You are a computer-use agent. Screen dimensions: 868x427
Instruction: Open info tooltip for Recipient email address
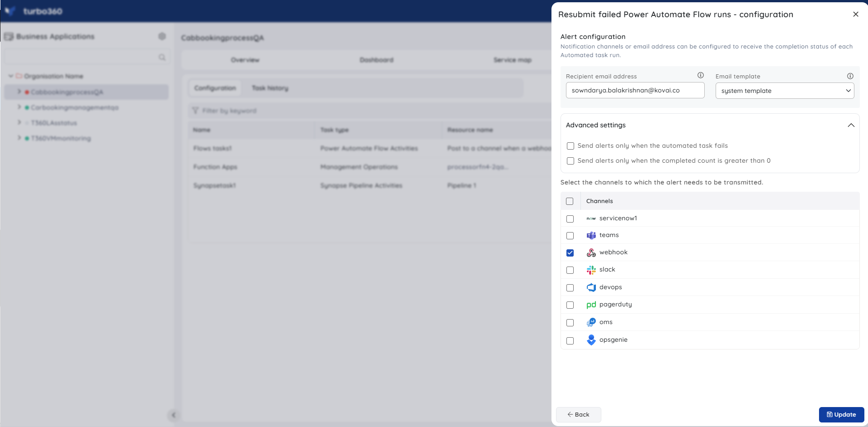(x=700, y=75)
